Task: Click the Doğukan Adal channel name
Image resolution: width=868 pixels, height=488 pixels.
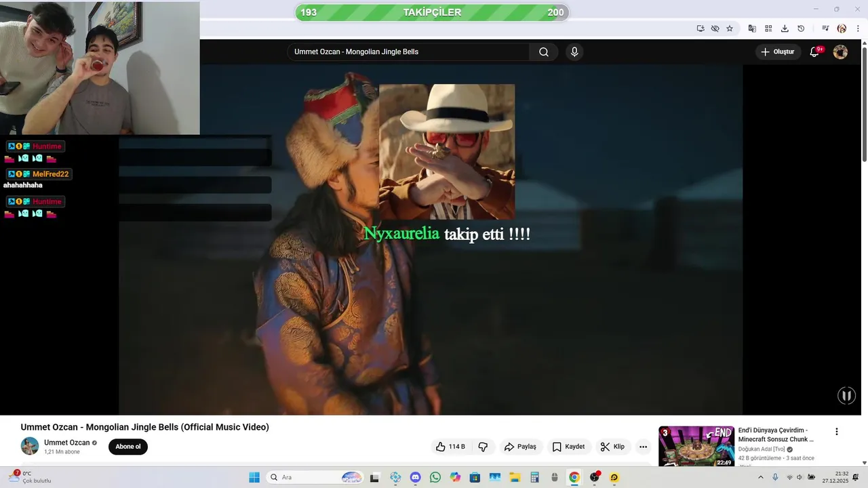Action: [762, 449]
